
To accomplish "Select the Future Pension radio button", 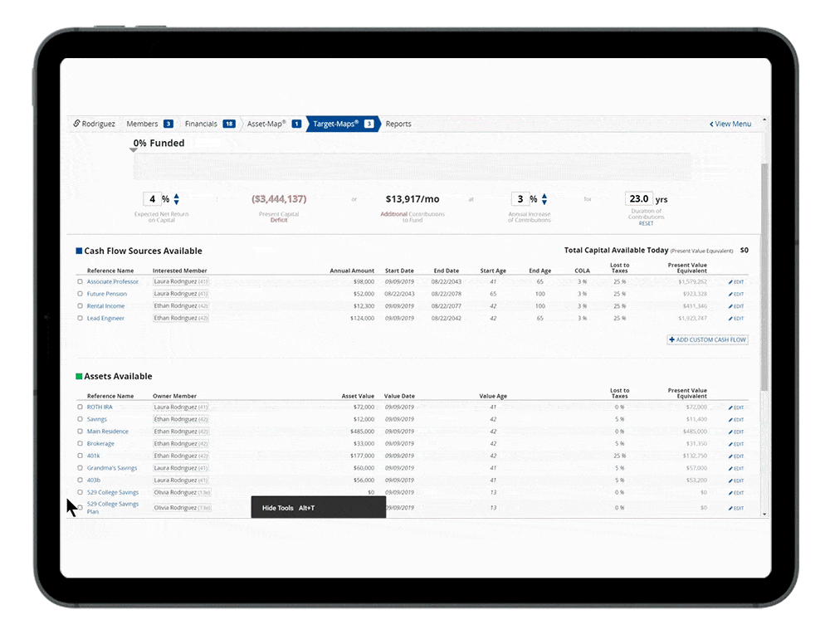I will pos(80,294).
